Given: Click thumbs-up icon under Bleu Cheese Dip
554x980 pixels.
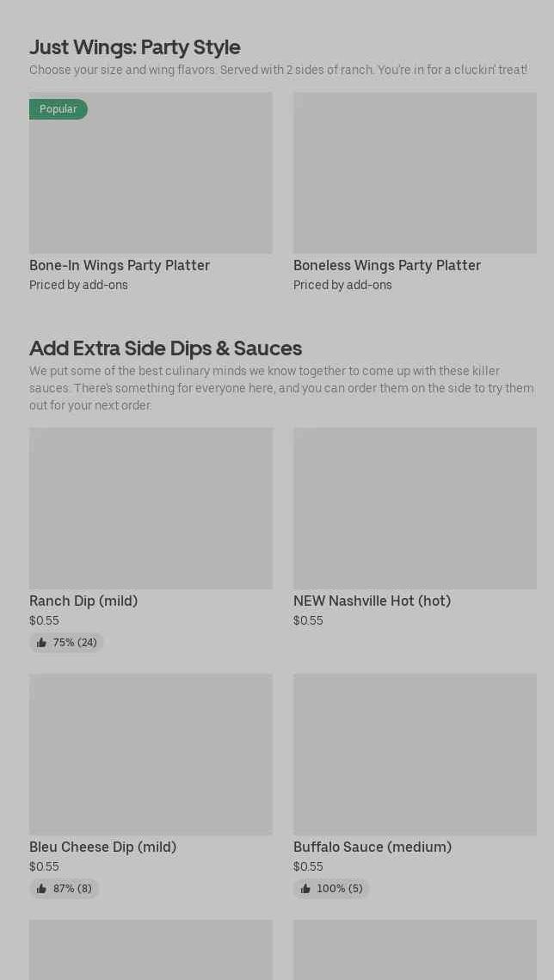Looking at the screenshot, I should (41, 889).
